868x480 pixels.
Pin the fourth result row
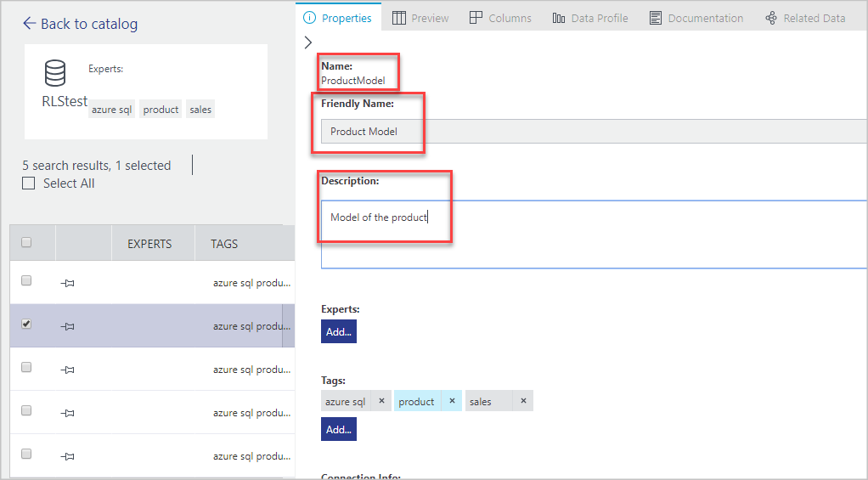point(68,412)
